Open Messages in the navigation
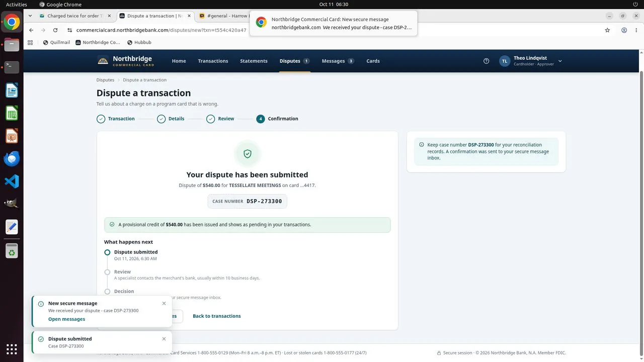644x362 pixels. 338,61
